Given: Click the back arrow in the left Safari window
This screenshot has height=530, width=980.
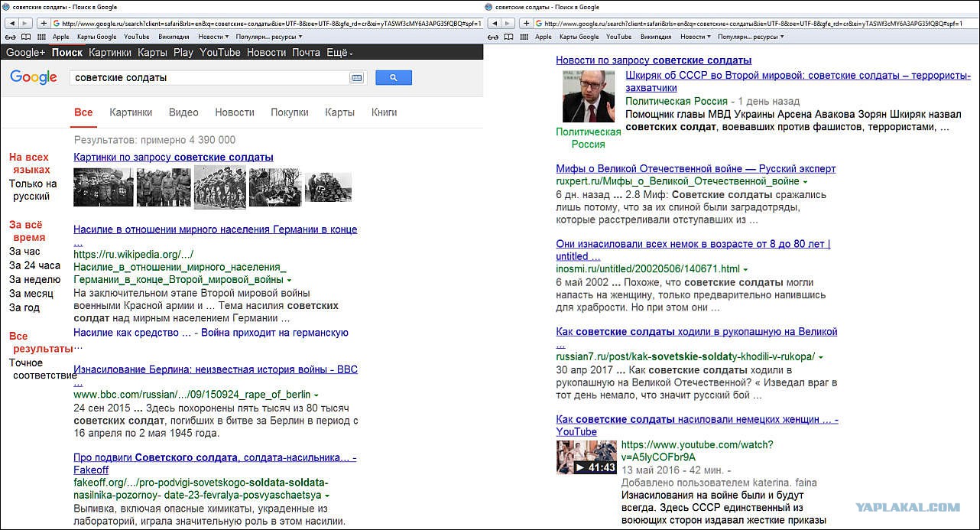Looking at the screenshot, I should coord(10,24).
